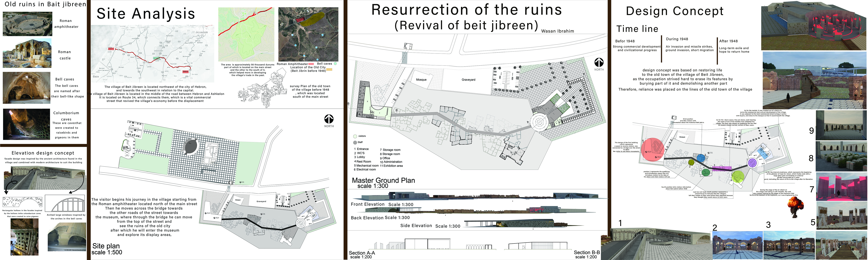Click the purple circular plaza on concept map
The width and height of the screenshot is (868, 260).
pyautogui.click(x=752, y=163)
